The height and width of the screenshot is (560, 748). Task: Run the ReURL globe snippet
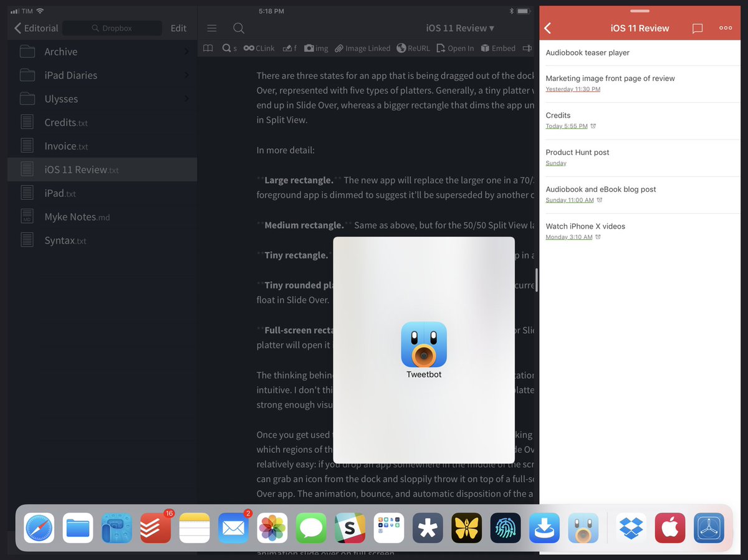click(x=413, y=48)
